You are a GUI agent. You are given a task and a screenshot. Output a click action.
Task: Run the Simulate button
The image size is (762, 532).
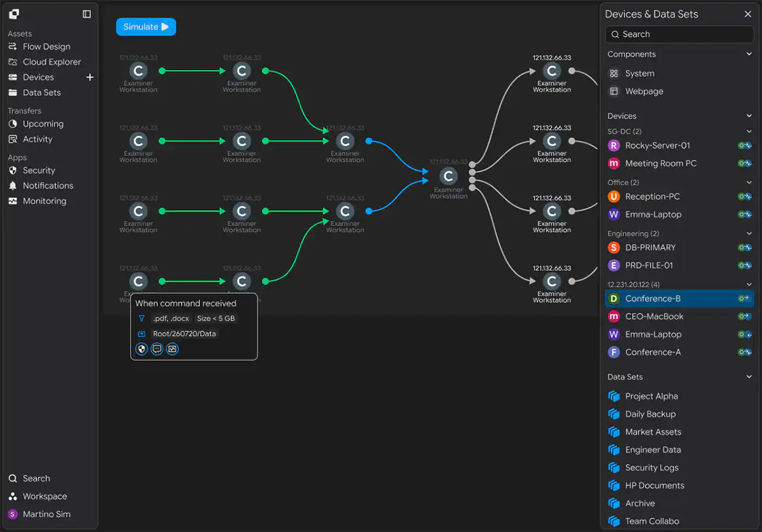(146, 27)
